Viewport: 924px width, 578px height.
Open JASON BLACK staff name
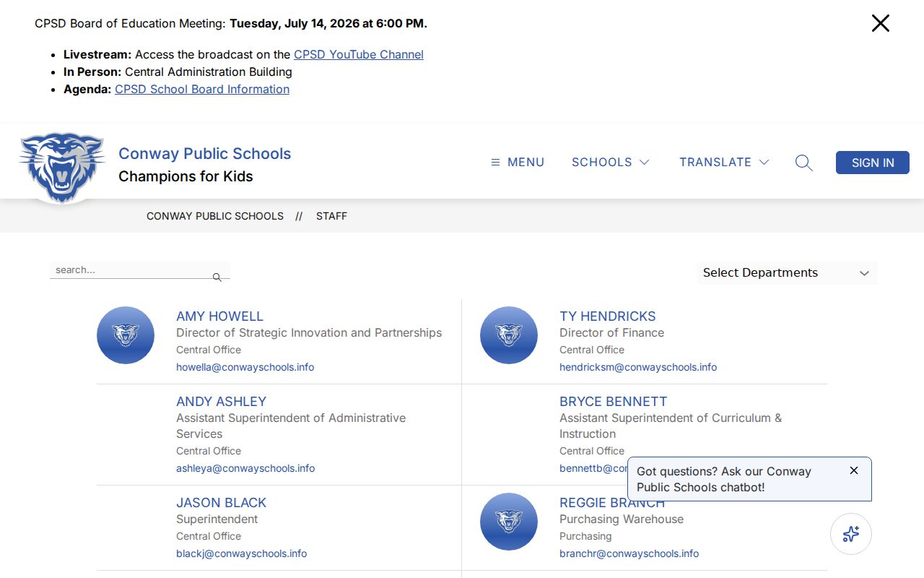click(x=221, y=503)
